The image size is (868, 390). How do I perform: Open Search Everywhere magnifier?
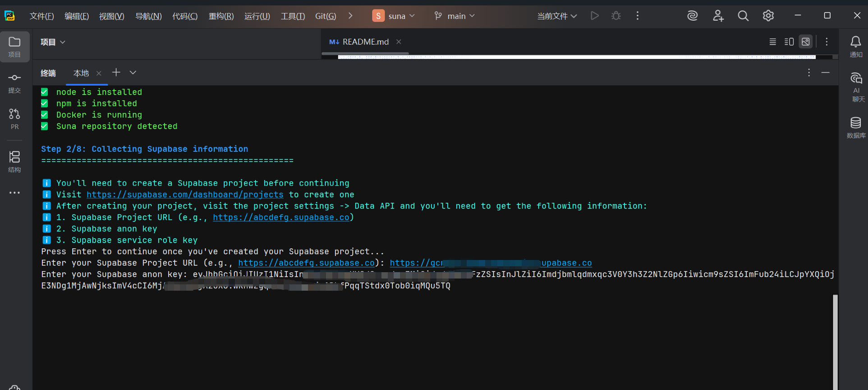pos(743,16)
